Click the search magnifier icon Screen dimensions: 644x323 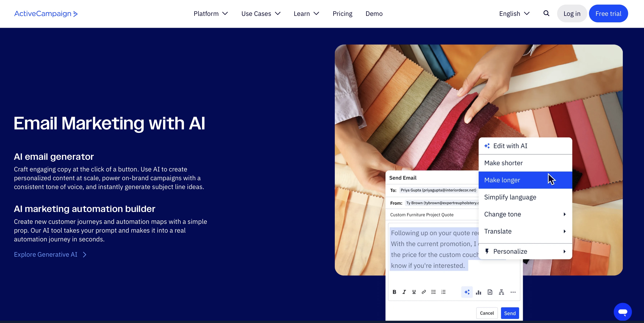(x=546, y=14)
